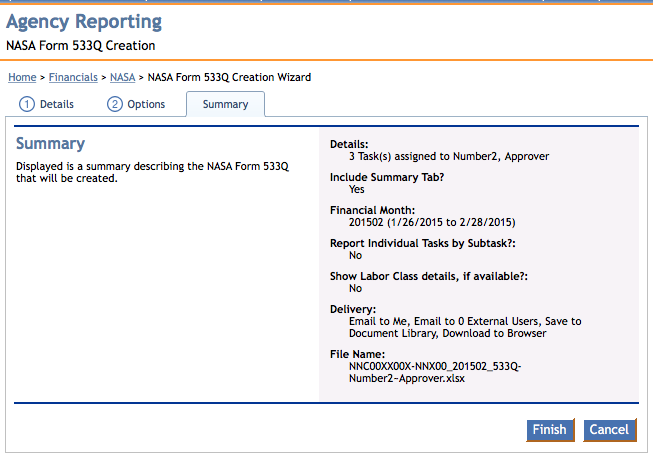Cancel the form creation wizard
Viewport: 653px width, 458px height.
click(x=609, y=430)
